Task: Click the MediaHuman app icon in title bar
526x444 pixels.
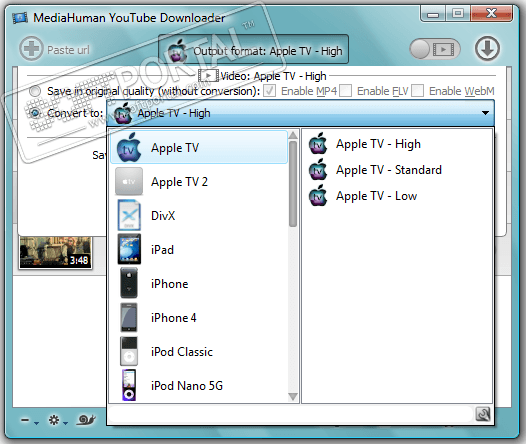Action: point(20,18)
